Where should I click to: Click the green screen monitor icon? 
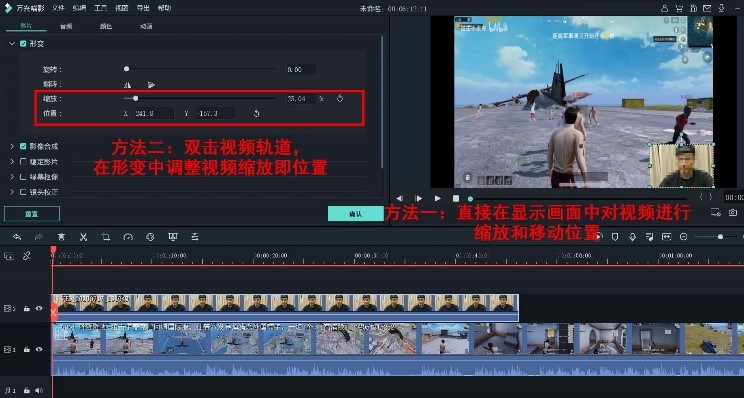click(173, 237)
